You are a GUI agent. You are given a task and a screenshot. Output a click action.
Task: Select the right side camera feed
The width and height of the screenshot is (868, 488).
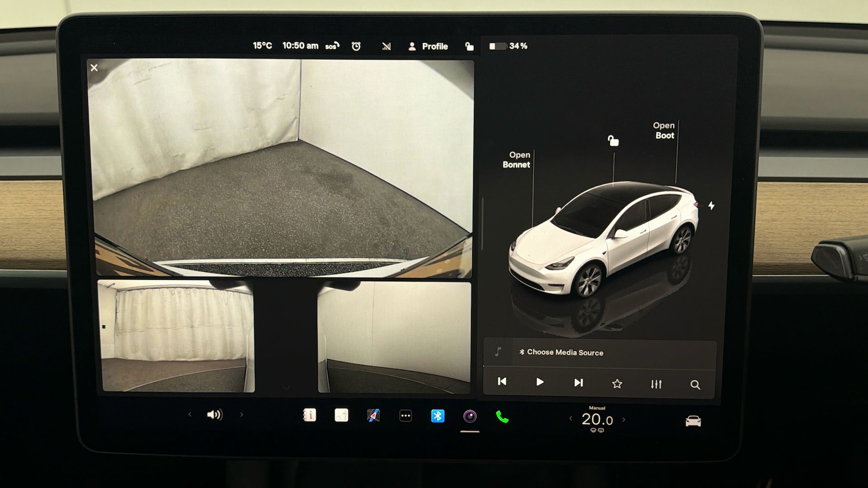(394, 338)
